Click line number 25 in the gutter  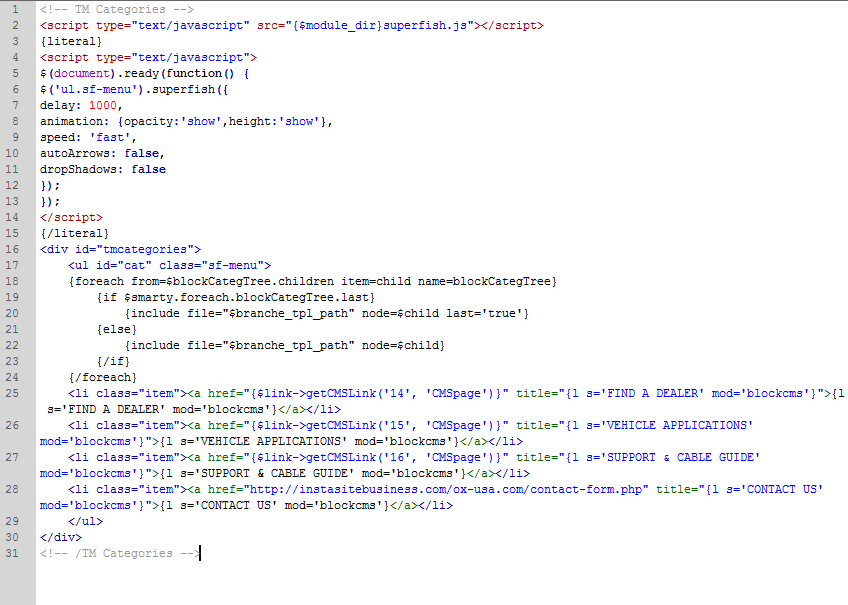tap(12, 393)
